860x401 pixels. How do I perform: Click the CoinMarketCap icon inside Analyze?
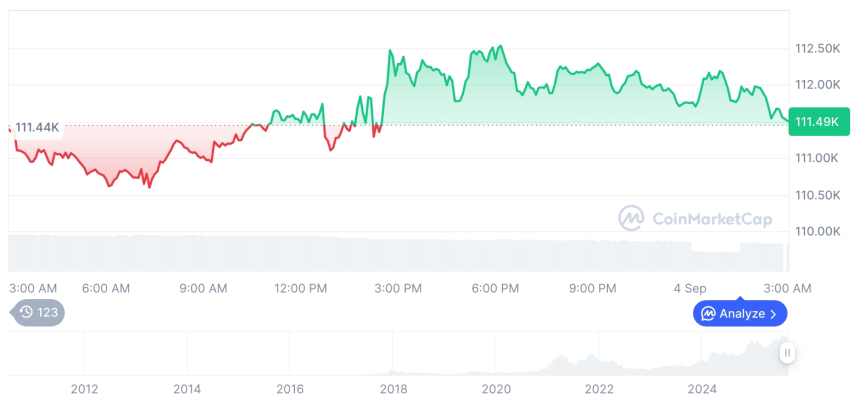click(708, 313)
